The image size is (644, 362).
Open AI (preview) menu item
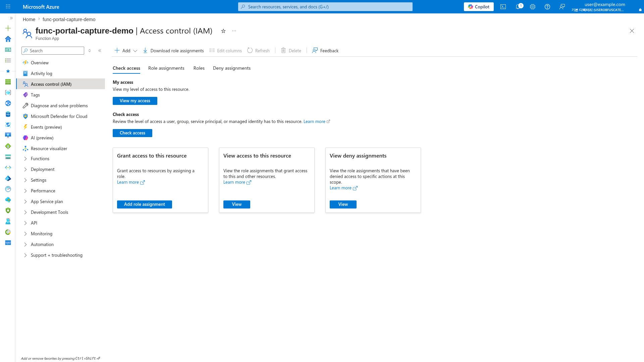tap(61, 138)
